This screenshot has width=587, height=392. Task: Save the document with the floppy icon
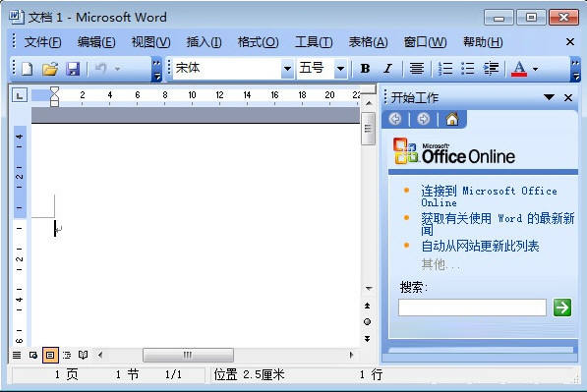[x=73, y=69]
